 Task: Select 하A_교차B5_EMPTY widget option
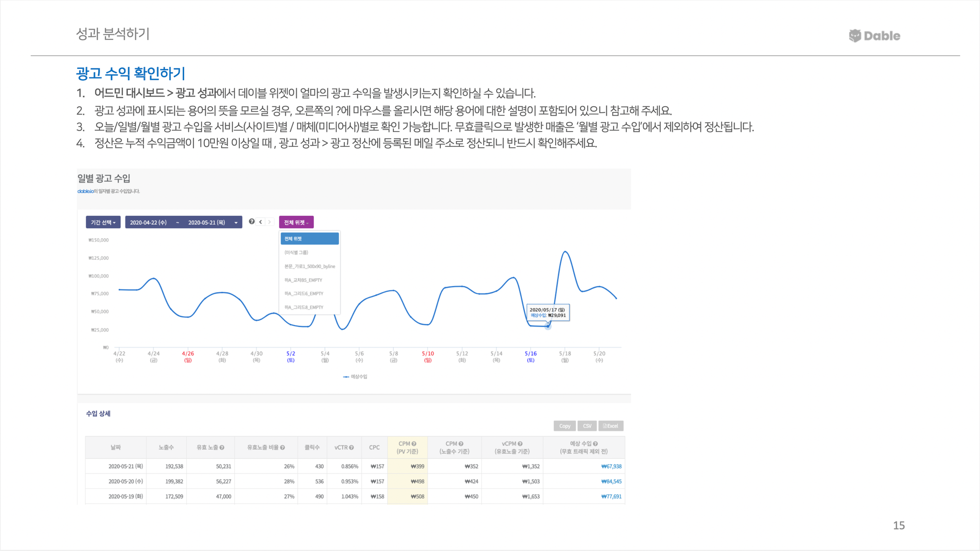[x=310, y=280]
